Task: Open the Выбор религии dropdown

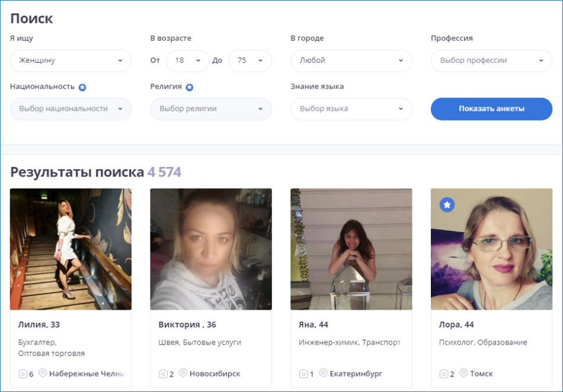Action: [x=211, y=109]
